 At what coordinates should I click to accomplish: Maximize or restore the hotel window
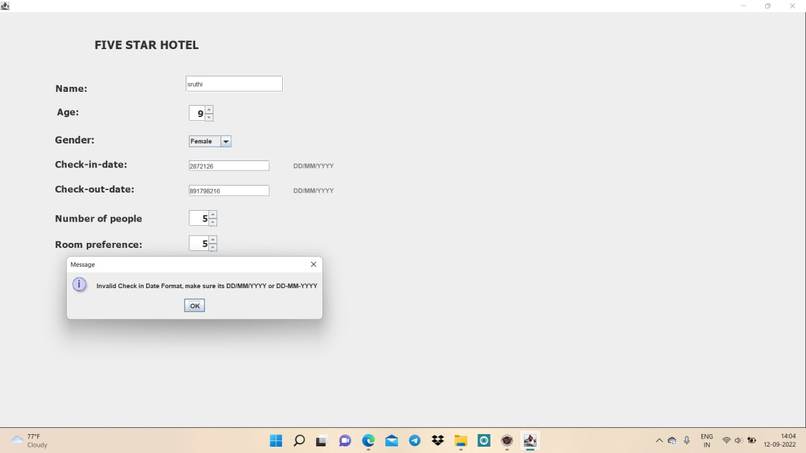767,6
